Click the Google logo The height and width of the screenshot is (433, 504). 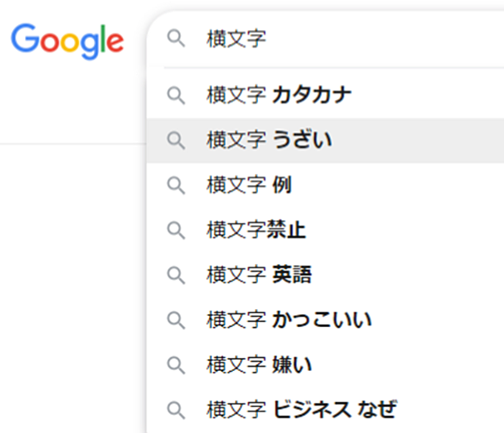click(67, 41)
